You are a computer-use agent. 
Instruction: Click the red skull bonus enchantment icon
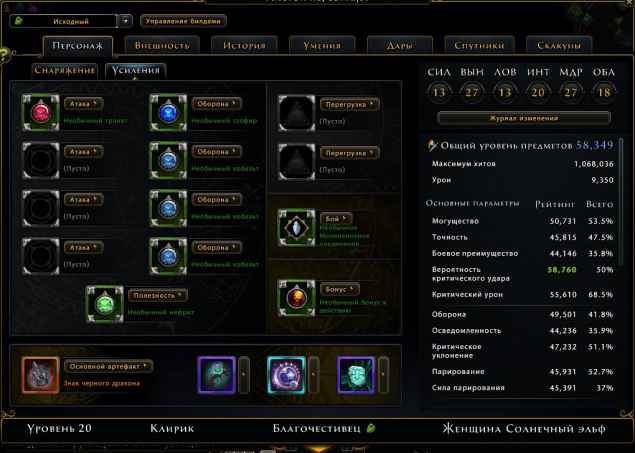[296, 298]
